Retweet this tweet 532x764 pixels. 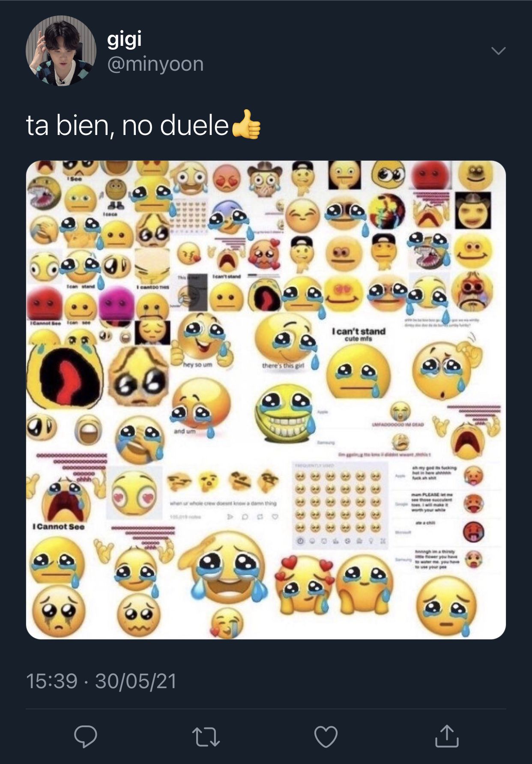click(x=206, y=737)
